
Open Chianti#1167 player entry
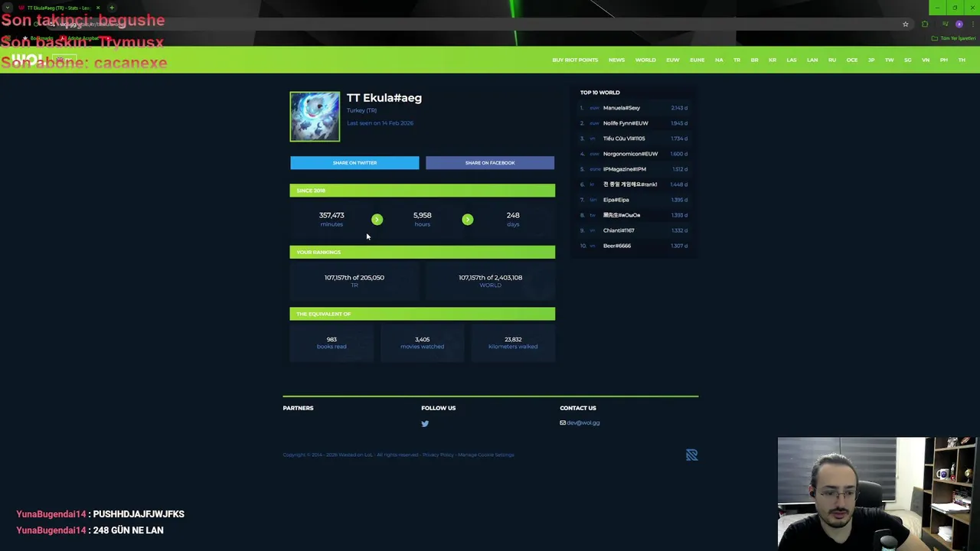[x=618, y=230]
